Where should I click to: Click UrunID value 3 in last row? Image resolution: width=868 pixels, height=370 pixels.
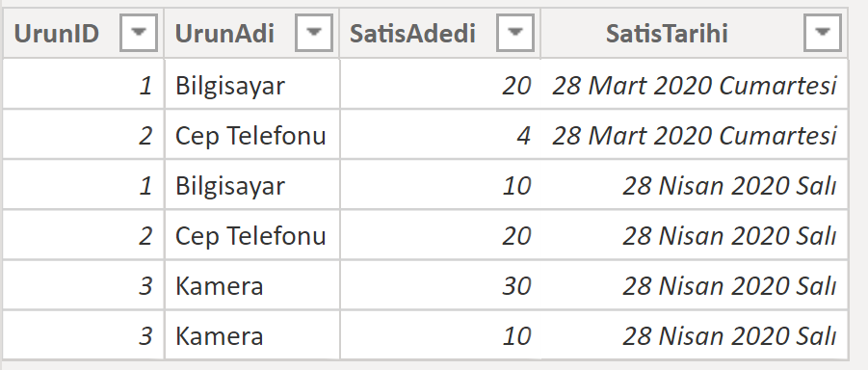[83, 335]
